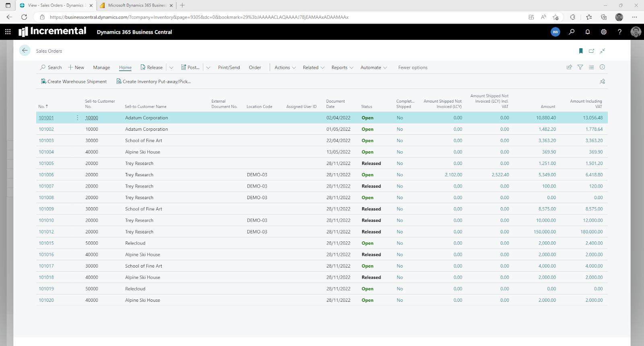
Task: Open the Order menu
Action: [255, 68]
